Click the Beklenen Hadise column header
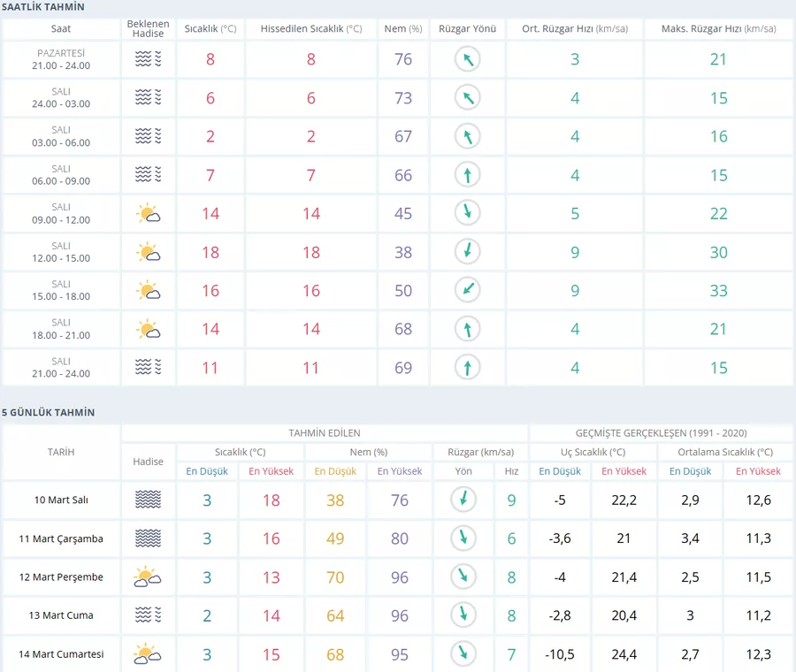The width and height of the screenshot is (796, 672). click(x=149, y=29)
